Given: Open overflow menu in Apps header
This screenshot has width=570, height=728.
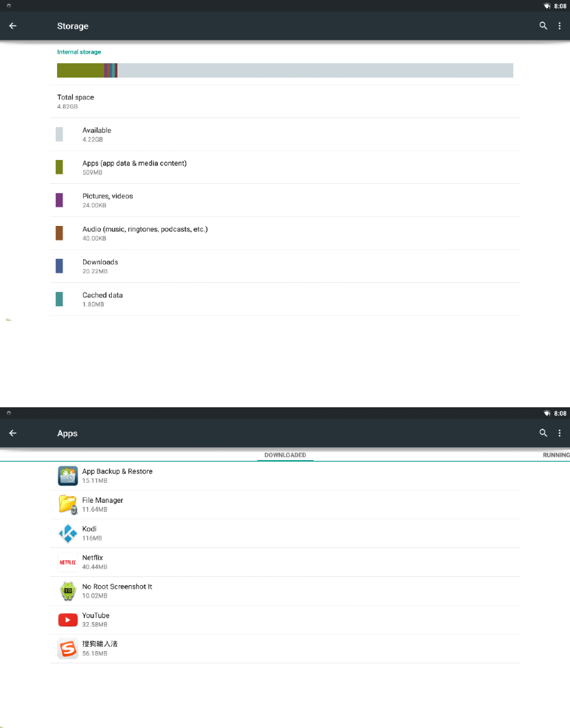Looking at the screenshot, I should click(x=559, y=433).
